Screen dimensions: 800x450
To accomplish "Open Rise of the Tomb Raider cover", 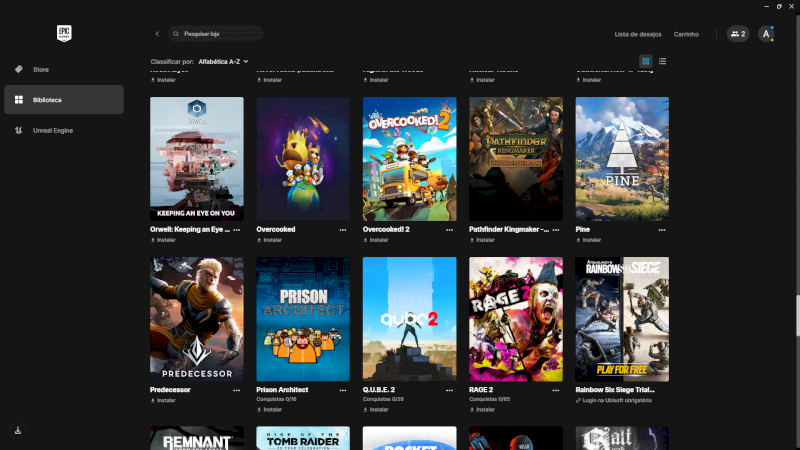I will click(x=303, y=438).
